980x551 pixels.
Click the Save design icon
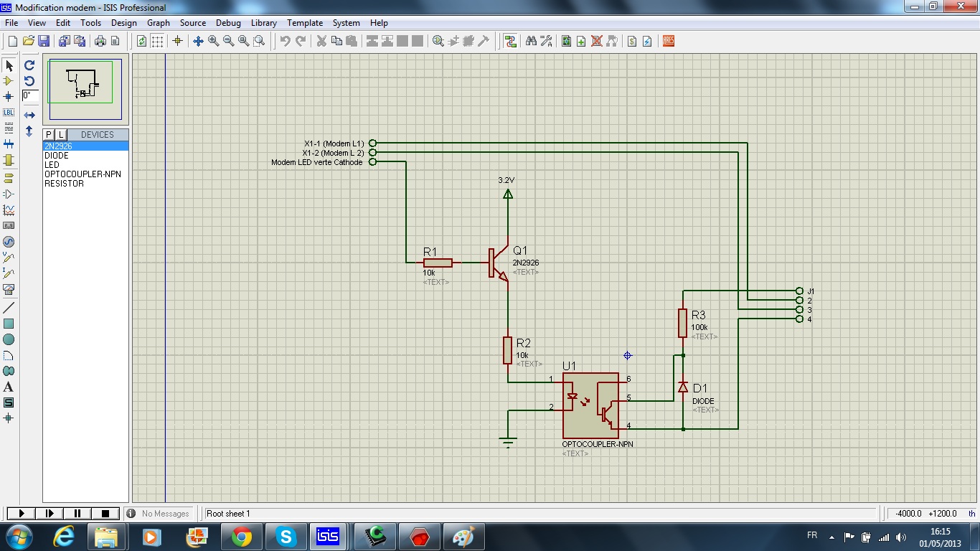pos(44,42)
